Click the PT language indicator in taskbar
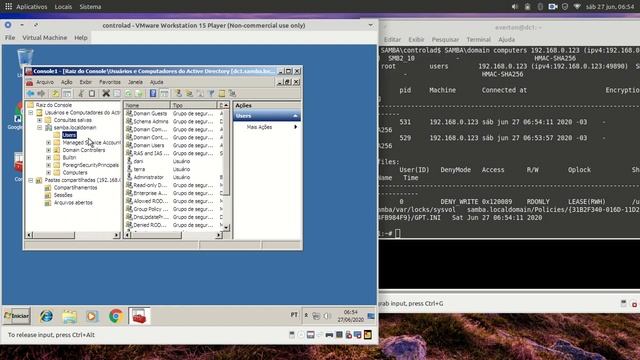This screenshot has width=640, height=360. tap(294, 315)
